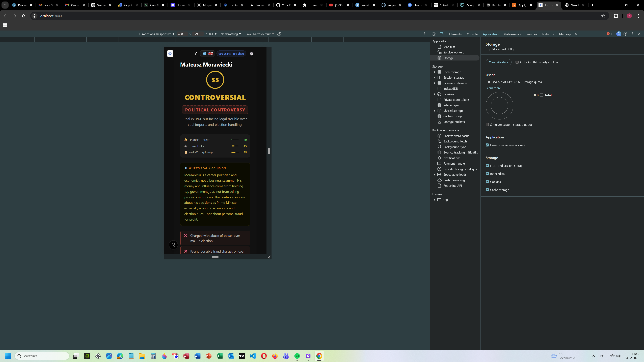The width and height of the screenshot is (644, 362).
Task: Check Simulate custom storage quota
Action: pos(487,125)
